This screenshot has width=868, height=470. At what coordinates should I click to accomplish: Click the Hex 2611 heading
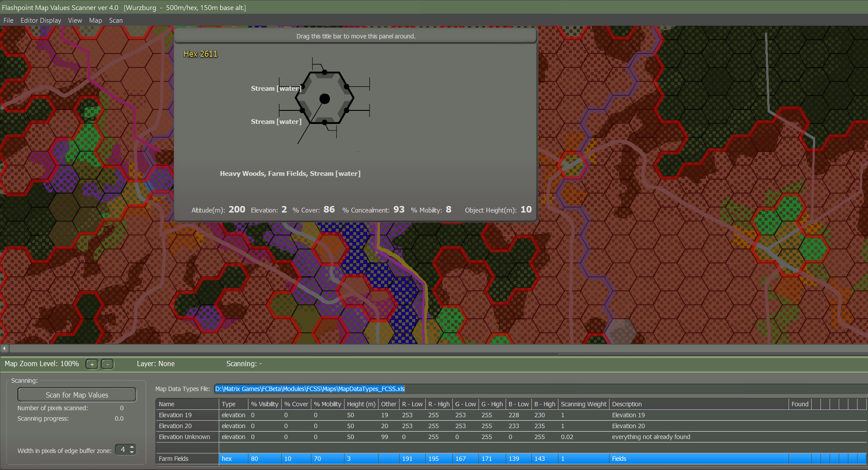click(x=200, y=54)
